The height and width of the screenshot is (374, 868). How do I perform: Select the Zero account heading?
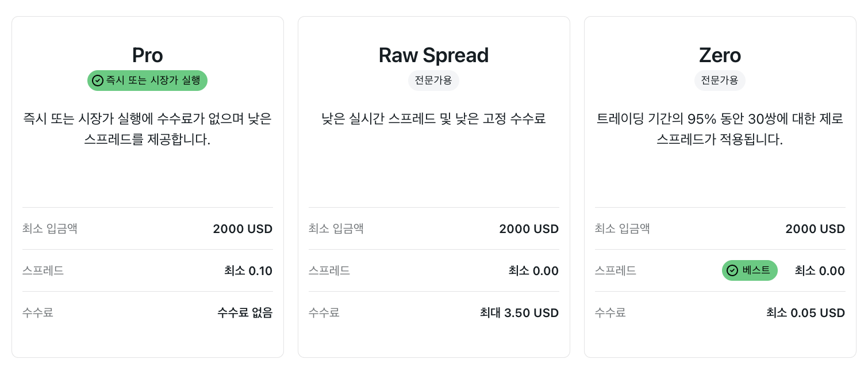point(720,55)
